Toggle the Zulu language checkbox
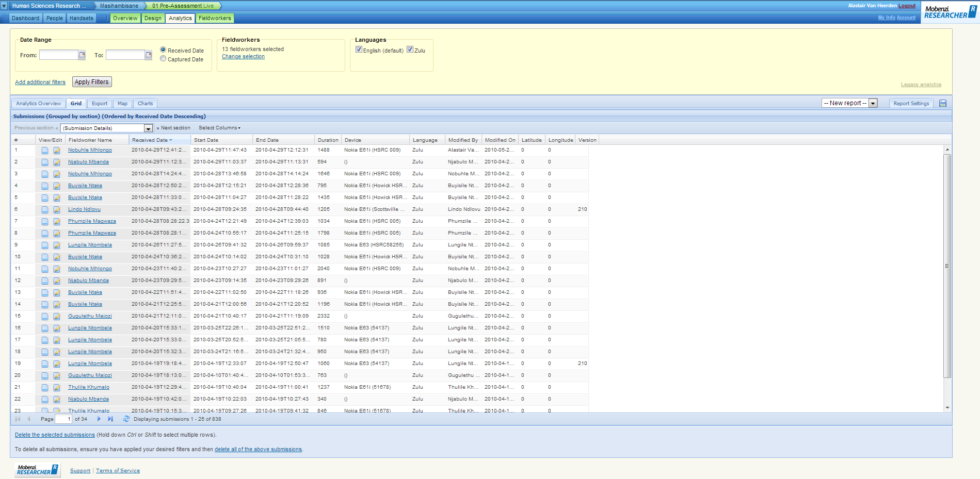This screenshot has height=479, width=980. pos(410,49)
